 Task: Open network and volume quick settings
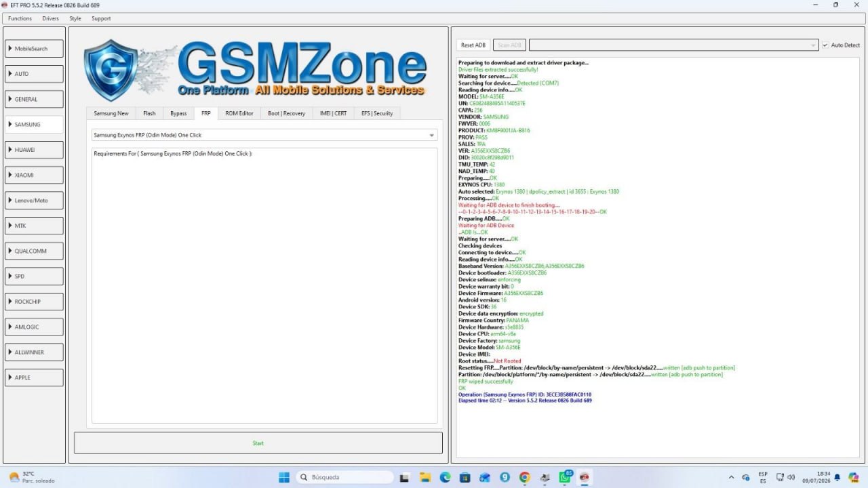point(786,477)
